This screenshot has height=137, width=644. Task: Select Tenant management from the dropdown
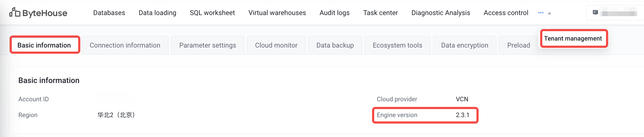[x=573, y=38]
